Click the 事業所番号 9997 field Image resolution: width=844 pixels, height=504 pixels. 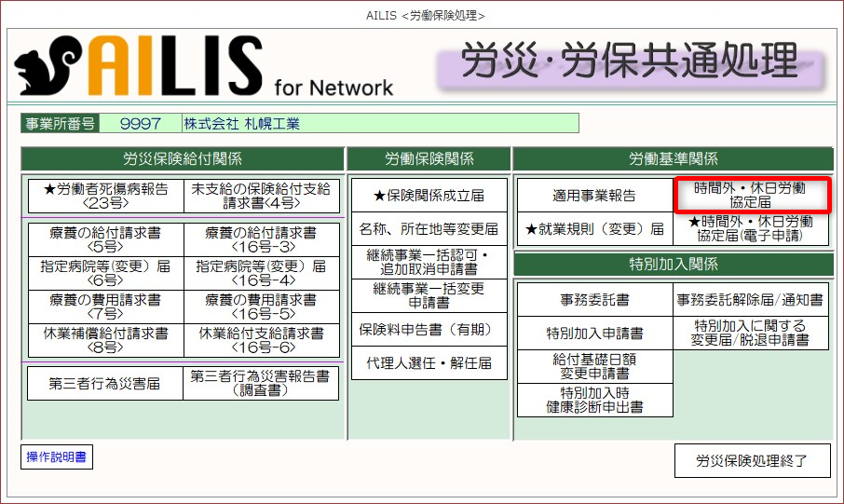(x=140, y=124)
